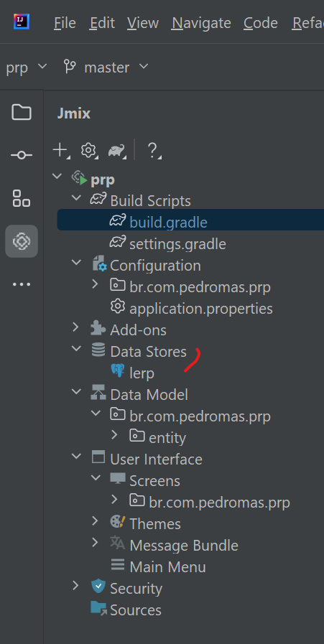324x644 pixels.
Task: Expand the Themes node
Action: (x=96, y=521)
